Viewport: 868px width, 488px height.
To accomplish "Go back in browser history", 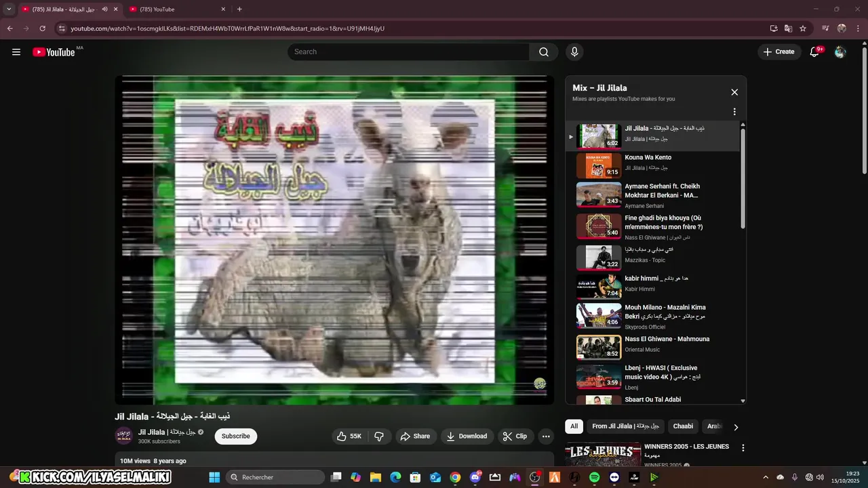I will [x=10, y=28].
